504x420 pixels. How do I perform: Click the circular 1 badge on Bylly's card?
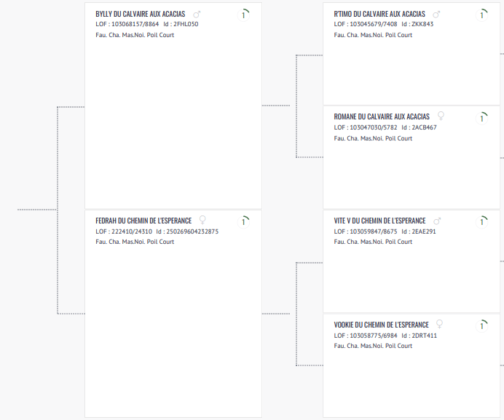click(x=243, y=15)
